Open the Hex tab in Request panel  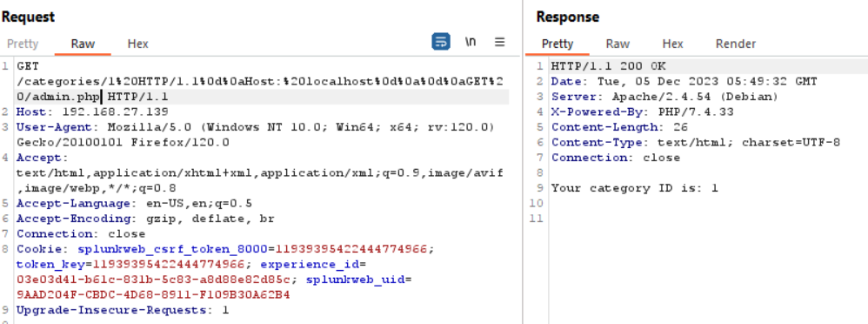[137, 44]
